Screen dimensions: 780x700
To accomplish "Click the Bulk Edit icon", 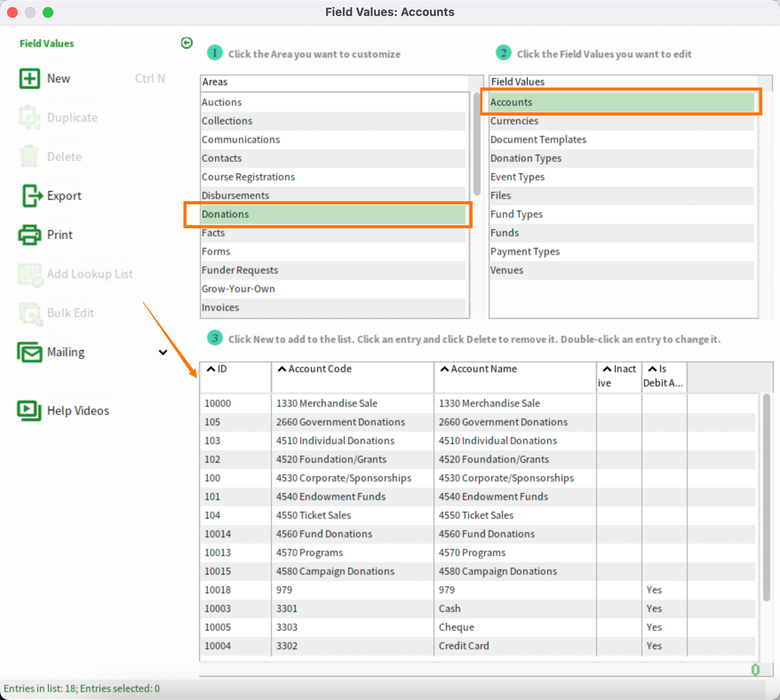I will pos(29,313).
